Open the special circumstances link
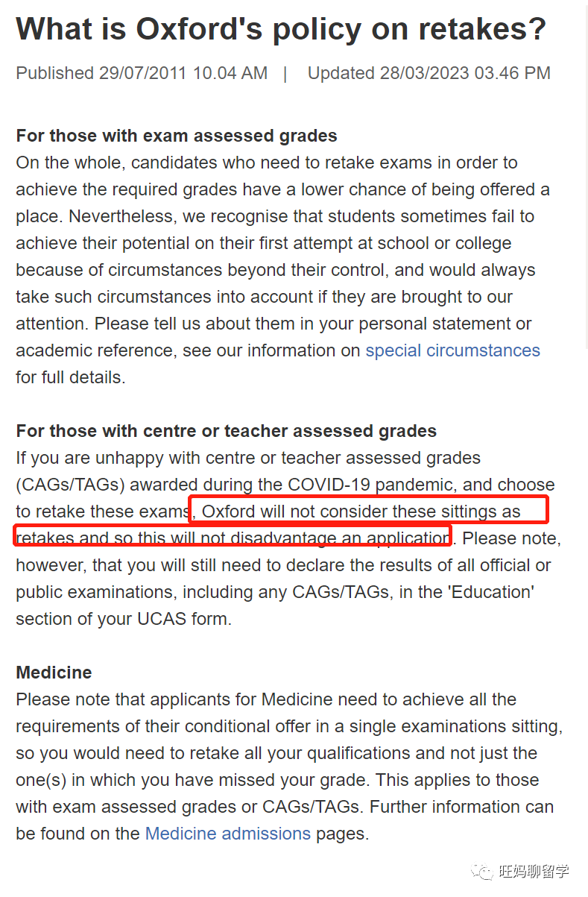588x897 pixels. [x=452, y=350]
